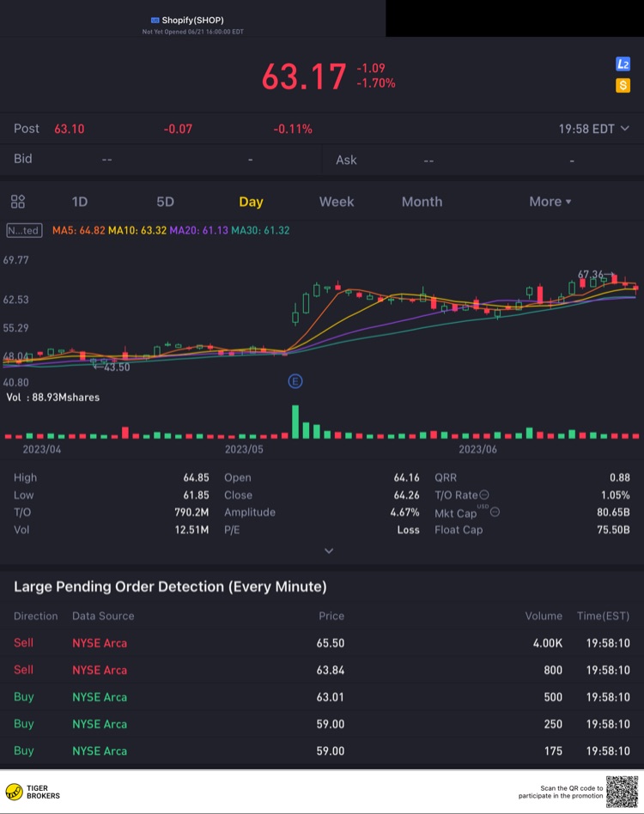Screen dimensions: 644x814
Task: Switch to the 1D chart tab
Action: [x=79, y=202]
